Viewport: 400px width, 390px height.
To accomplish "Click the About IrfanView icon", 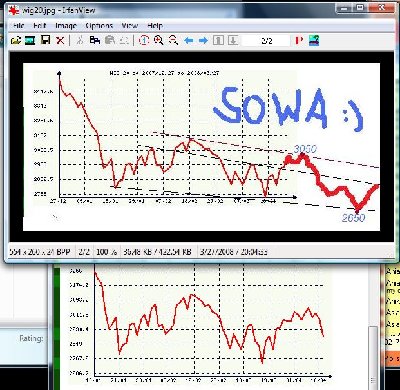I will coord(314,40).
